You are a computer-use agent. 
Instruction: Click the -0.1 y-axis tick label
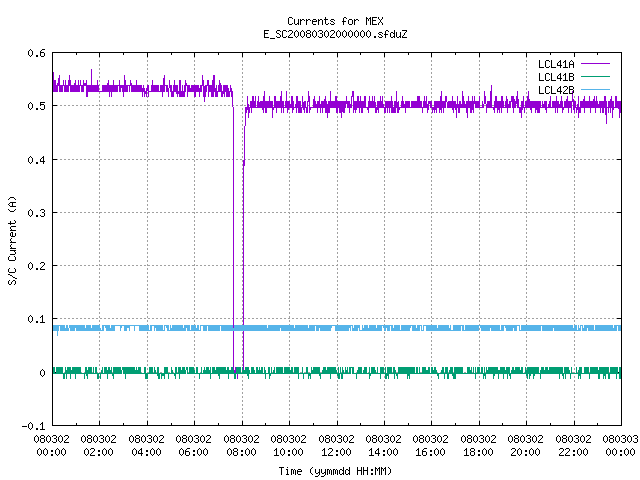[33, 426]
